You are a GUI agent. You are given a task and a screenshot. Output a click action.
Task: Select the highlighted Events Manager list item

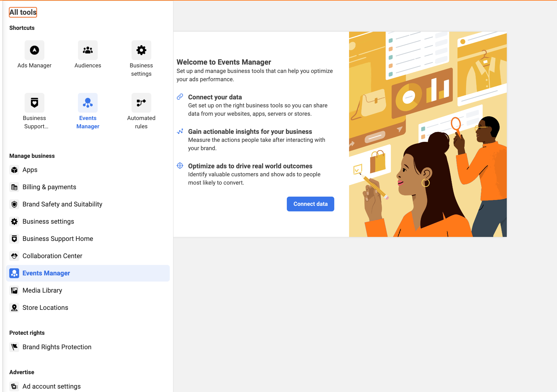pyautogui.click(x=88, y=273)
